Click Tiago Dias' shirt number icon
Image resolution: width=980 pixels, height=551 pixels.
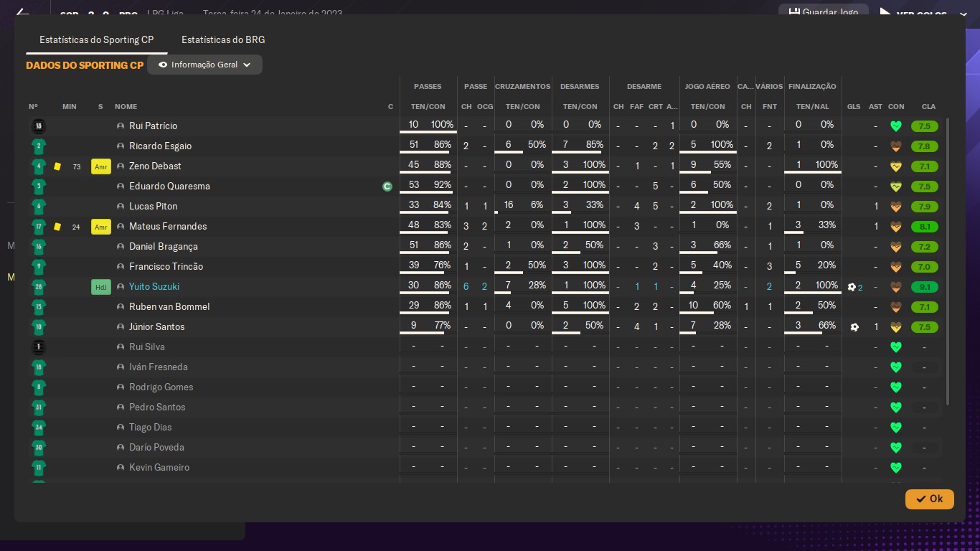(x=39, y=427)
